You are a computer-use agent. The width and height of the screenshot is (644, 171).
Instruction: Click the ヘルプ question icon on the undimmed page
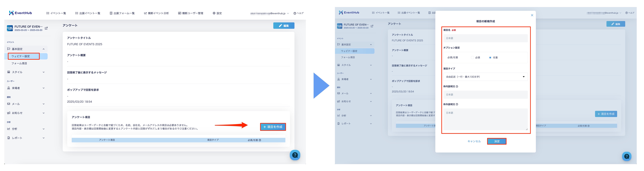tap(295, 13)
